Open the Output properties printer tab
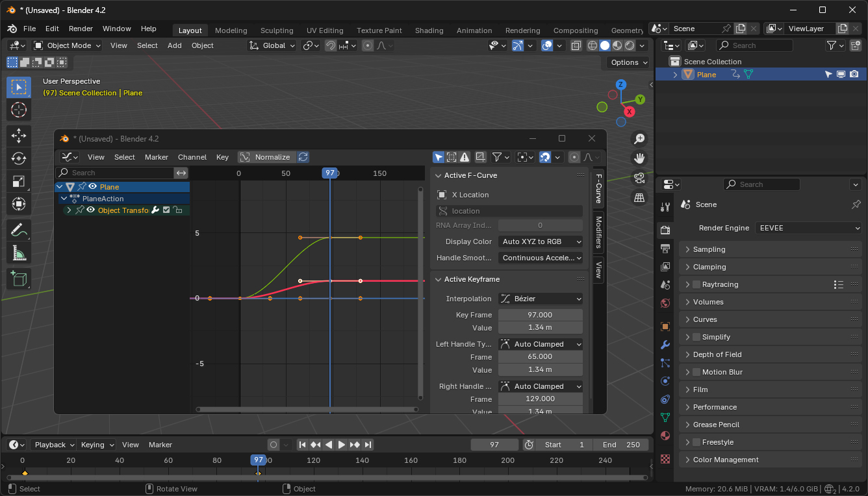Viewport: 868px width, 496px height. 665,249
